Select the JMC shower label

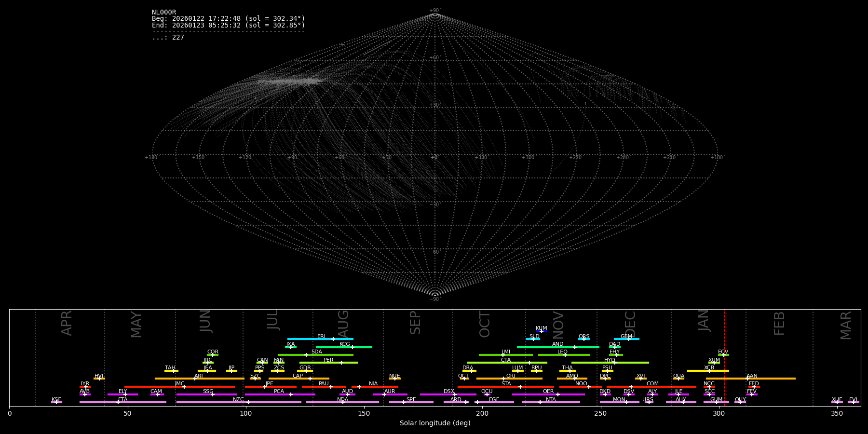point(179,384)
